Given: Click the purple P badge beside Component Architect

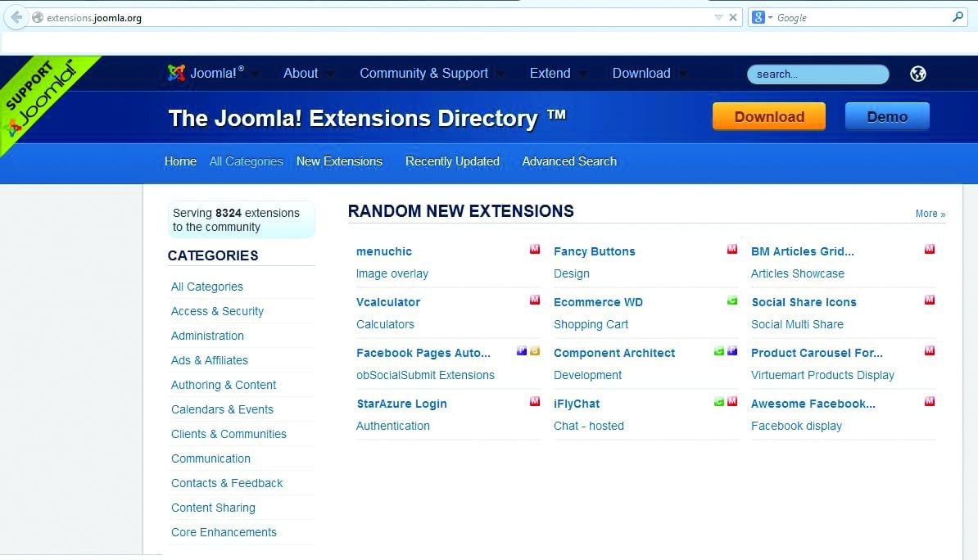Looking at the screenshot, I should click(x=732, y=351).
